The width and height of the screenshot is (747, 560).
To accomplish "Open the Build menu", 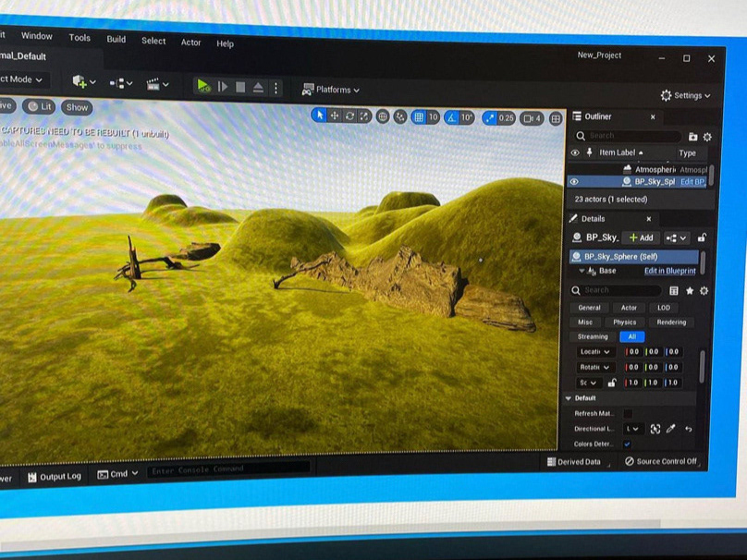I will [116, 39].
